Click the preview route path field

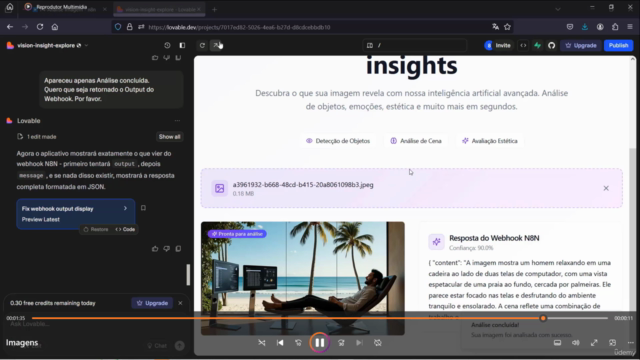click(414, 45)
